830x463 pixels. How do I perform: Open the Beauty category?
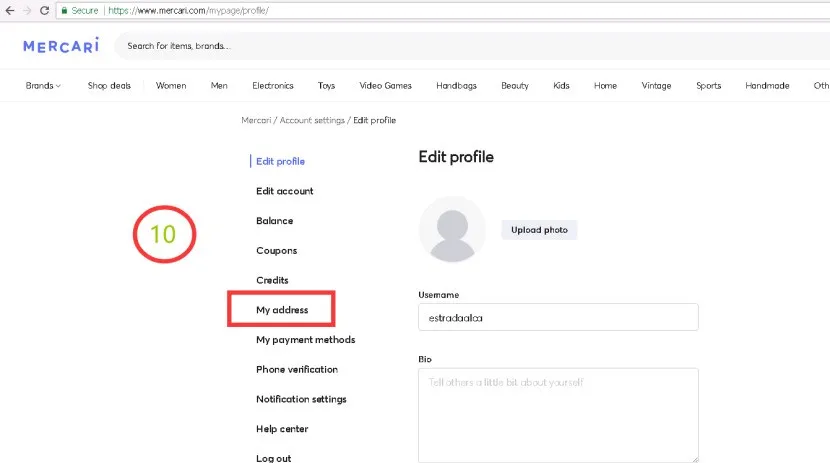(x=515, y=86)
